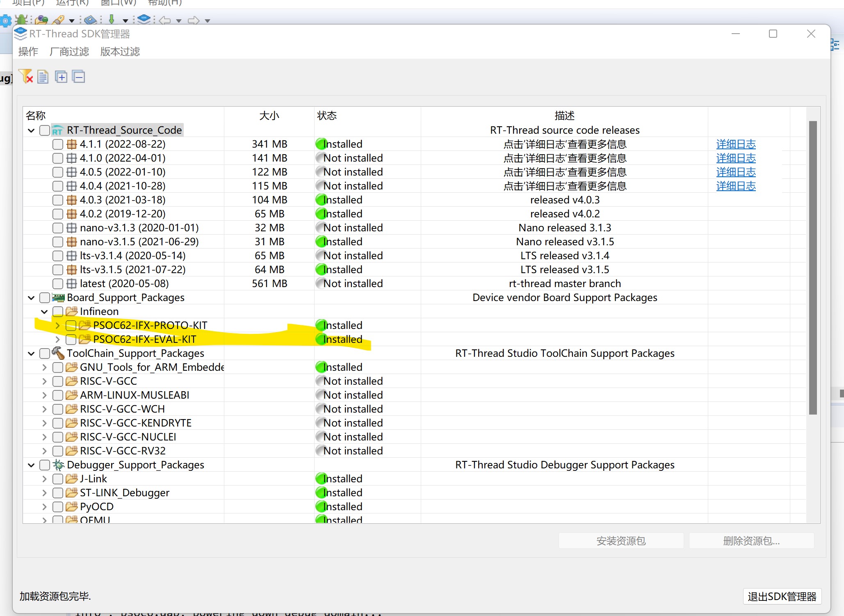844x616 pixels.
Task: Open 详细日志 link for 4.1.1
Action: [x=736, y=144]
